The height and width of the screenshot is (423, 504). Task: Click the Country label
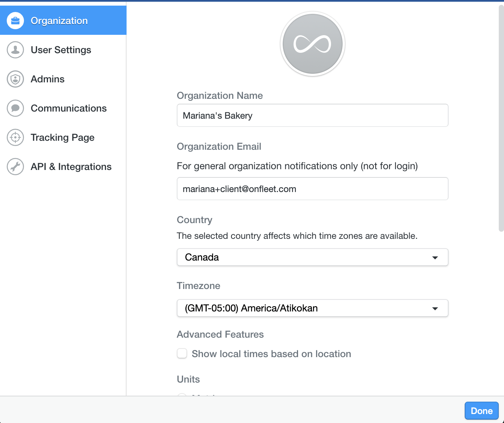point(195,220)
